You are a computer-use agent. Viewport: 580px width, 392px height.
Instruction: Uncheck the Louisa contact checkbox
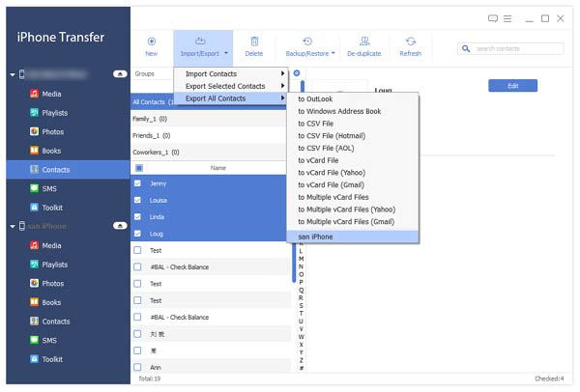tap(137, 200)
